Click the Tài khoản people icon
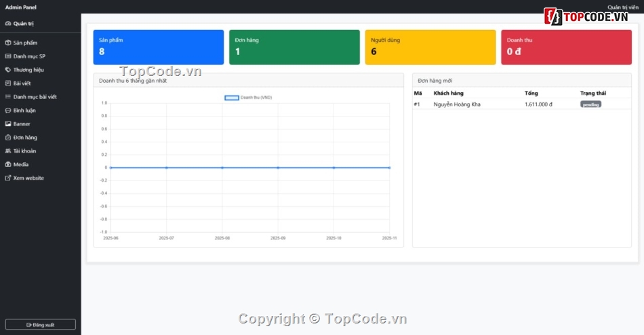 (8, 151)
